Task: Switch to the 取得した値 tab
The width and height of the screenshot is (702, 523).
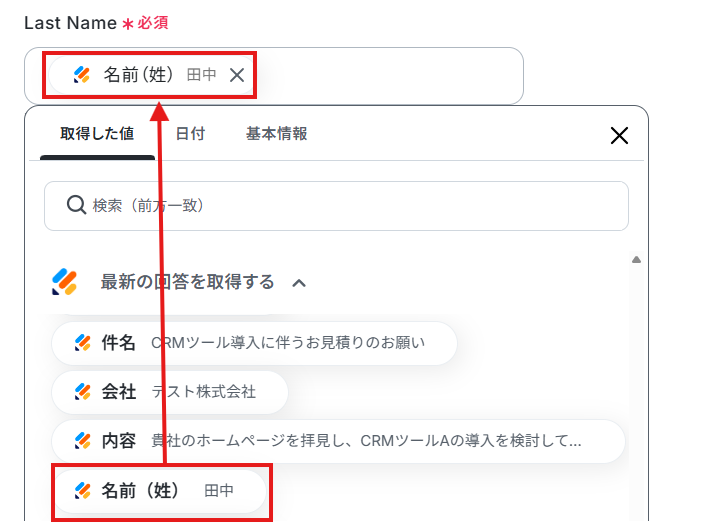Action: pyautogui.click(x=97, y=133)
